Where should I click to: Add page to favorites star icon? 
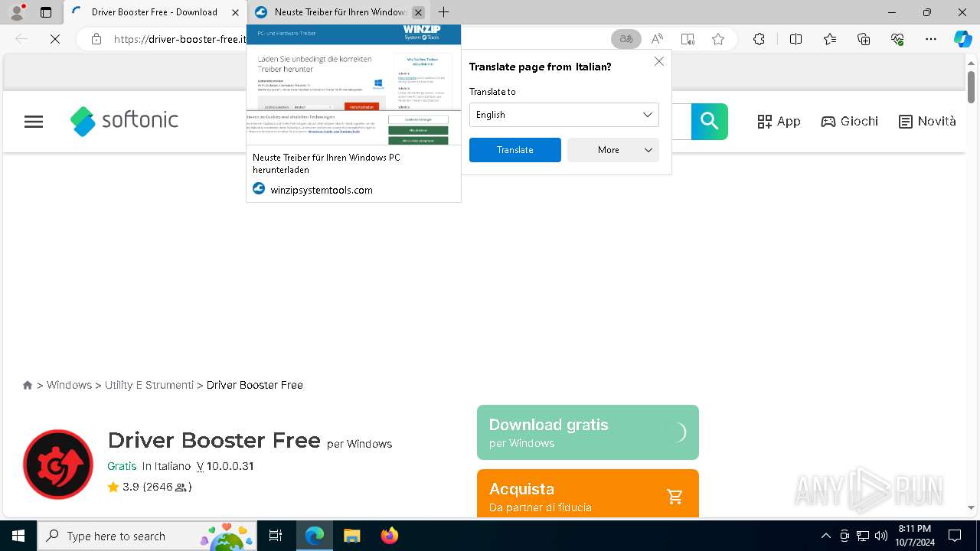[x=718, y=39]
